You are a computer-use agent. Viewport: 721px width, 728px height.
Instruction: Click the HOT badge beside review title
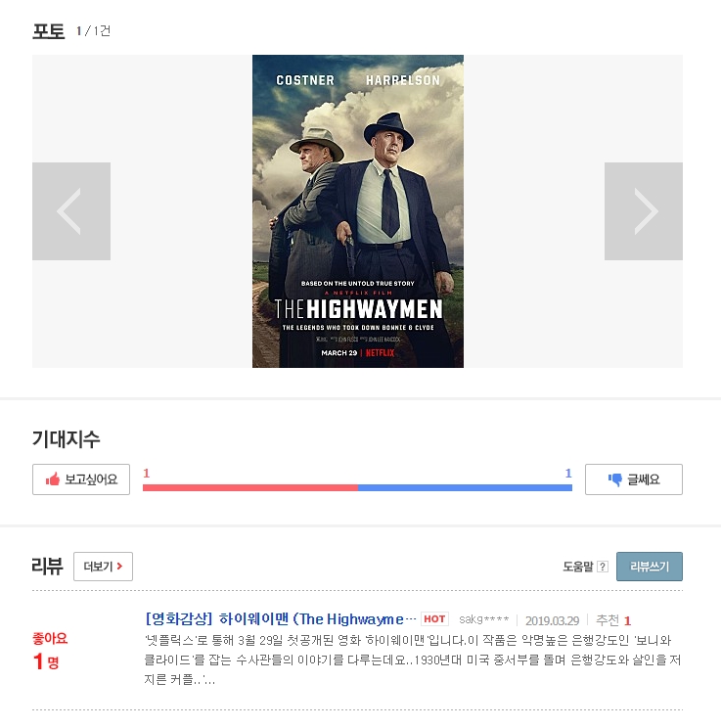pyautogui.click(x=434, y=618)
